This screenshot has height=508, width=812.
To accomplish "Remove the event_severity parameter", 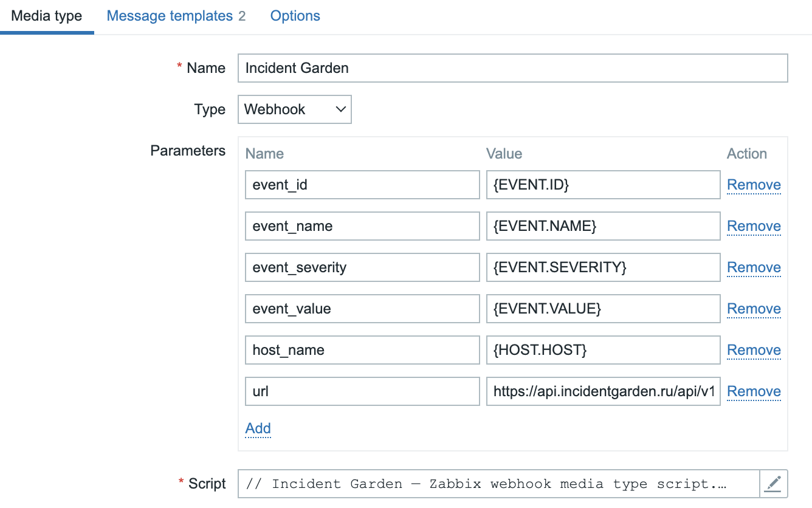I will coord(754,267).
